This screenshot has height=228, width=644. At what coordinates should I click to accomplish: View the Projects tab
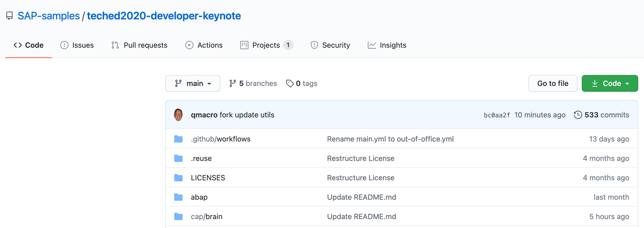[267, 45]
